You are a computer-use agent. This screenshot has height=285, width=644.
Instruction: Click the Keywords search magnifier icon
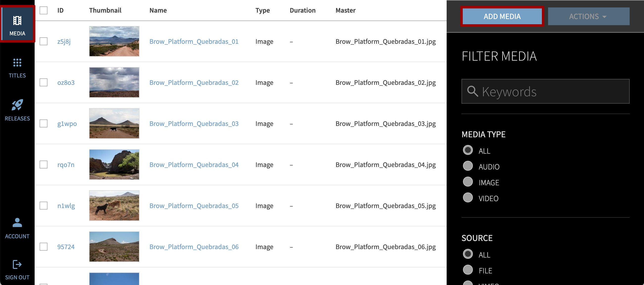(473, 92)
